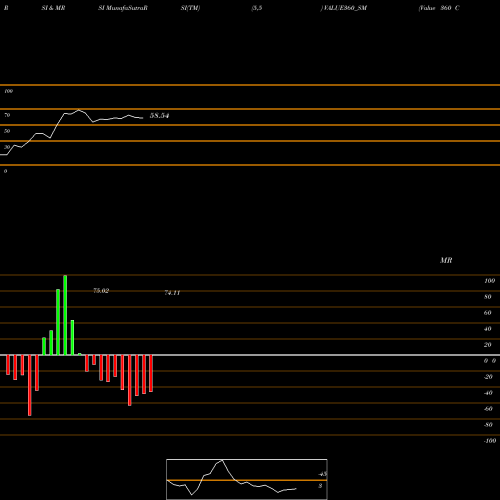Image resolution: width=500 pixels, height=500 pixels.
Task: Click the SI MunafaSutraR header text
Action: (123, 8)
